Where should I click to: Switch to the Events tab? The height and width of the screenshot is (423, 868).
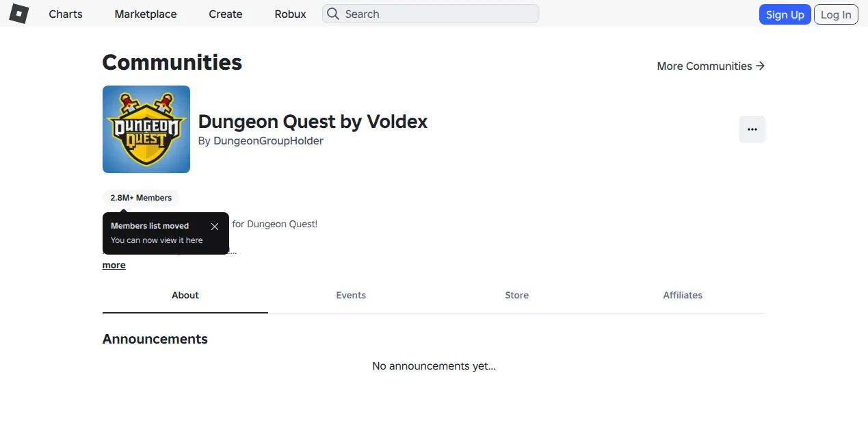pos(351,295)
